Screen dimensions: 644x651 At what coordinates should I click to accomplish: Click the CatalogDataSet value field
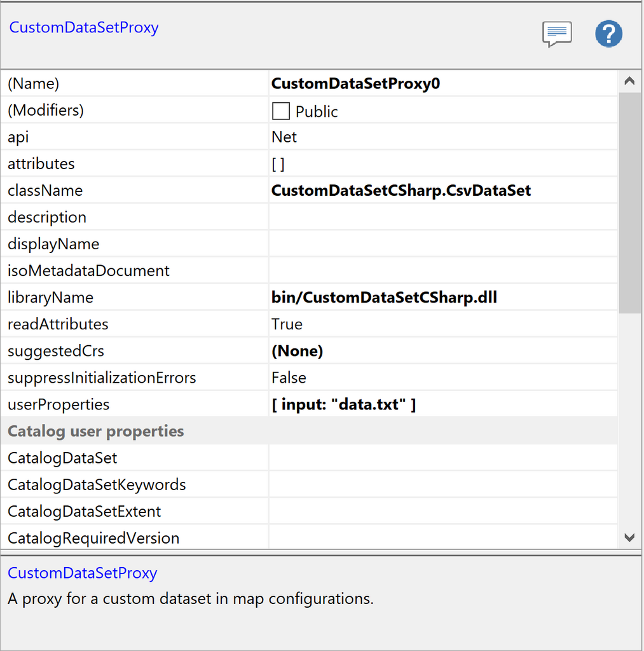click(x=443, y=458)
